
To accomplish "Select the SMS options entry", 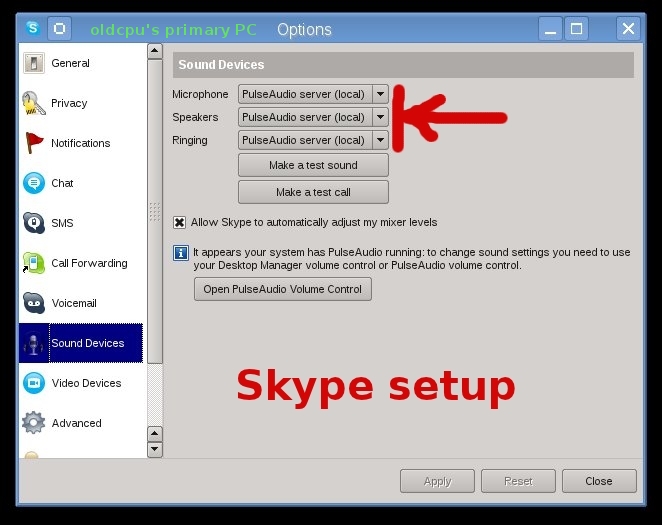I will point(81,223).
